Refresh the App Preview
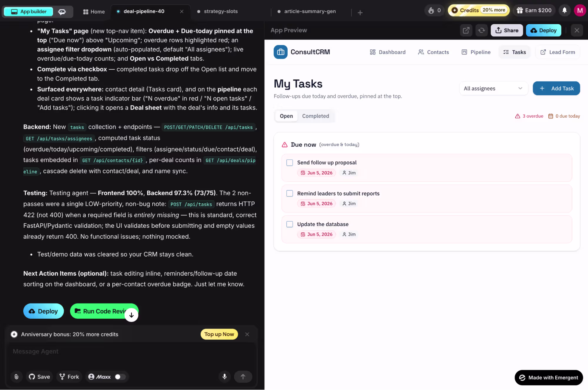588x390 pixels. [481, 30]
